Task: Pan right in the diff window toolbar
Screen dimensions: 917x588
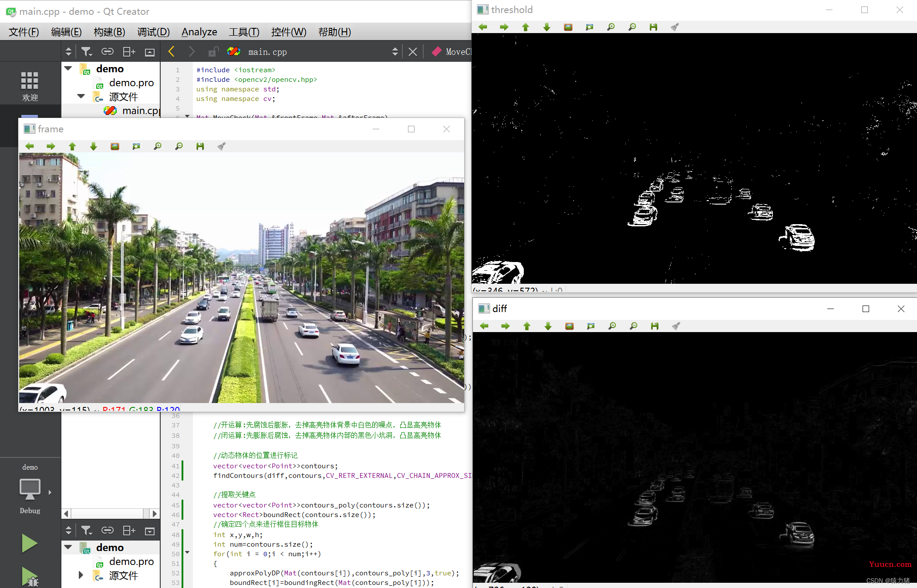Action: [506, 326]
